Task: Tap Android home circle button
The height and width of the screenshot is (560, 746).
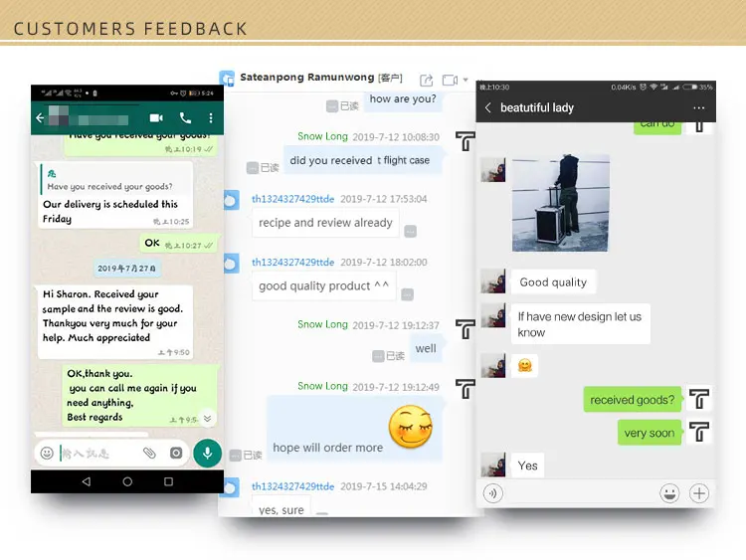Action: 127,481
